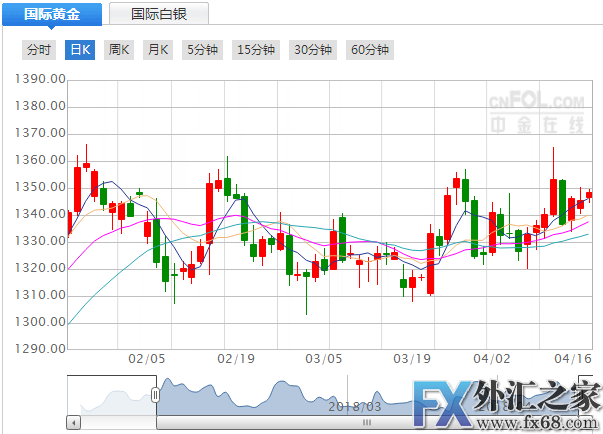This screenshot has height=434, width=603.
Task: Click the range selector's left drag handle
Action: [x=155, y=395]
